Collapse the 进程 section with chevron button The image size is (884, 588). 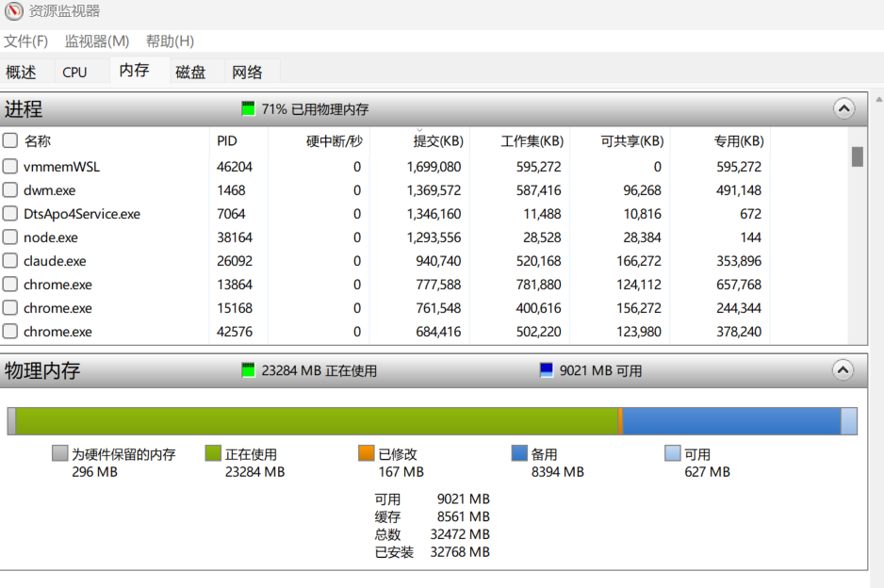844,108
